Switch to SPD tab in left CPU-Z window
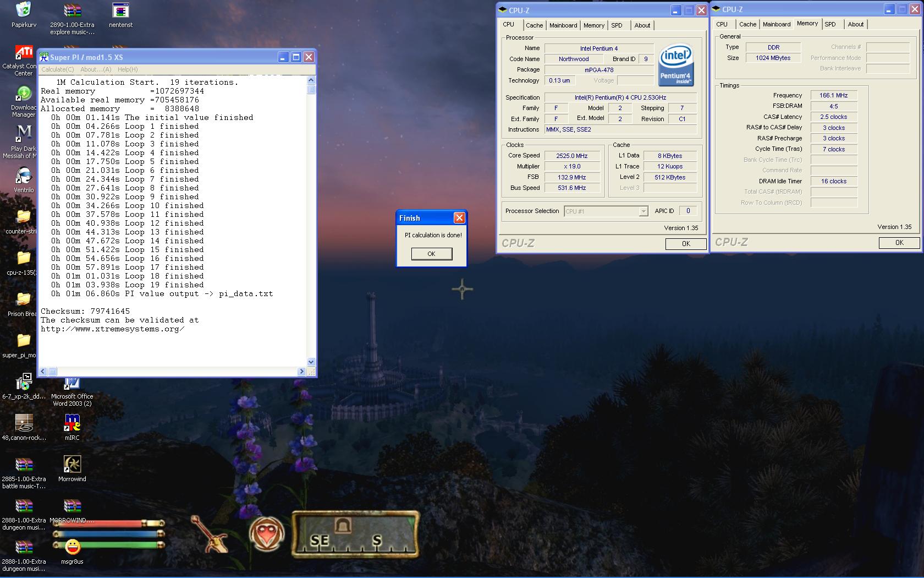The width and height of the screenshot is (924, 578). 617,25
